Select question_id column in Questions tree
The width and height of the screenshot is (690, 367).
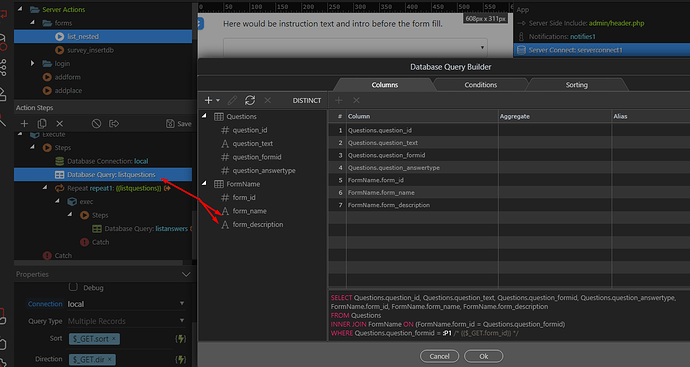pyautogui.click(x=250, y=130)
